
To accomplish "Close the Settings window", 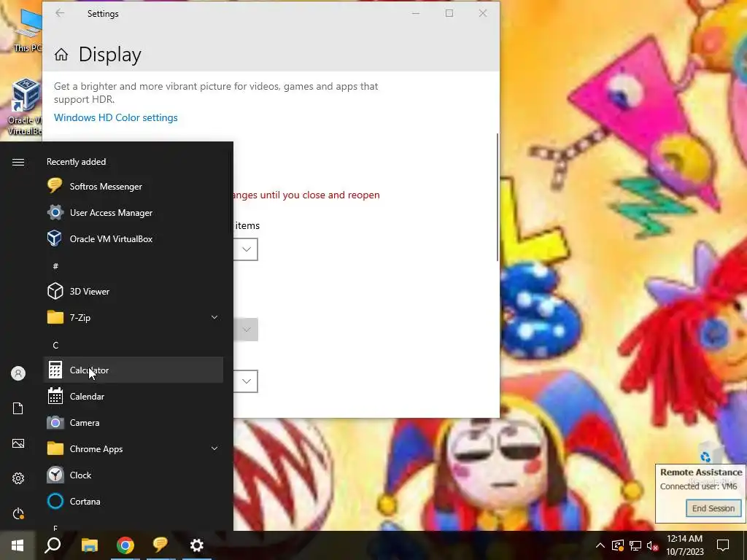I will click(x=483, y=13).
